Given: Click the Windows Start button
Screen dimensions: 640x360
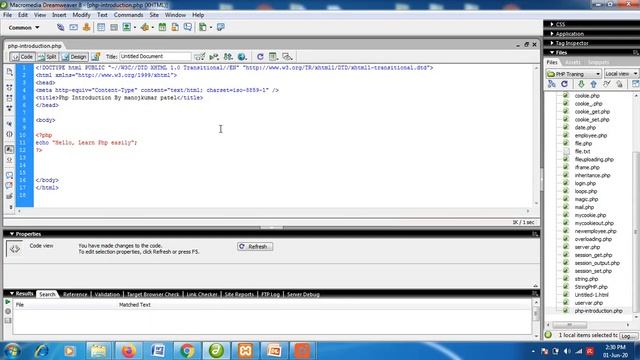Looking at the screenshot, I should [x=12, y=351].
